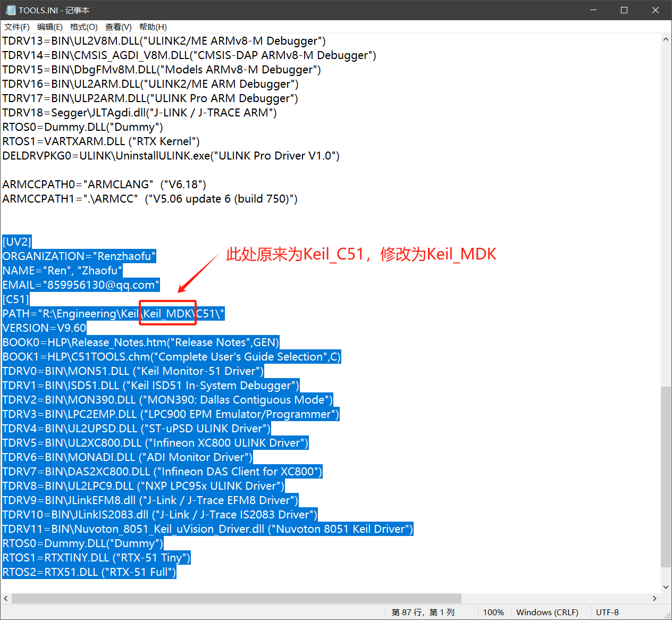Click the ORGANIZATION="Renzhaofu" line
The width and height of the screenshot is (672, 620).
pyautogui.click(x=79, y=256)
